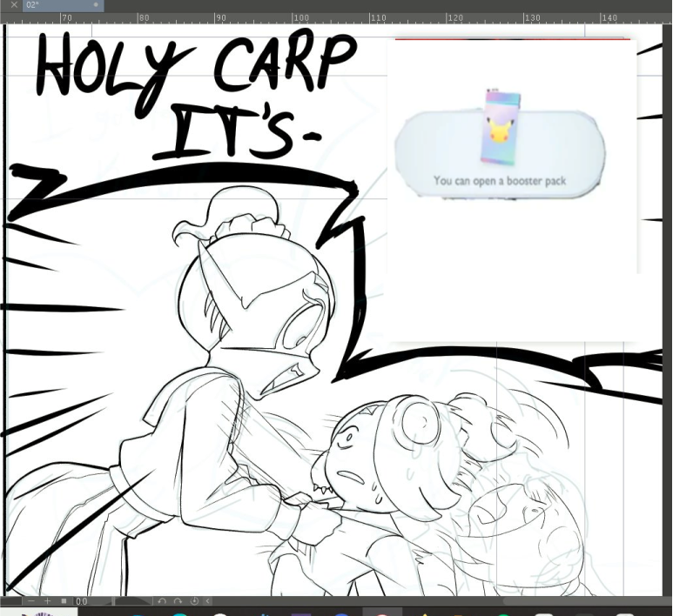Rotate canvas right with the clockwise arrow
The width and height of the screenshot is (673, 616).
[178, 601]
